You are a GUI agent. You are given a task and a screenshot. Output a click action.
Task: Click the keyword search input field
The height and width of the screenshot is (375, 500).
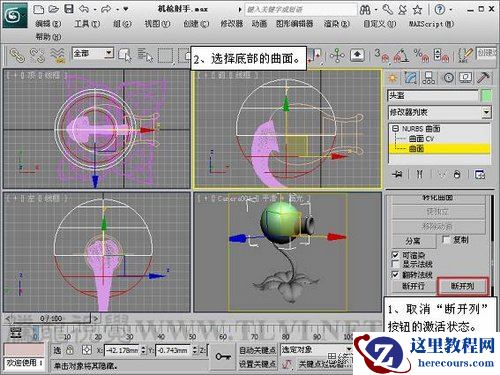point(301,10)
